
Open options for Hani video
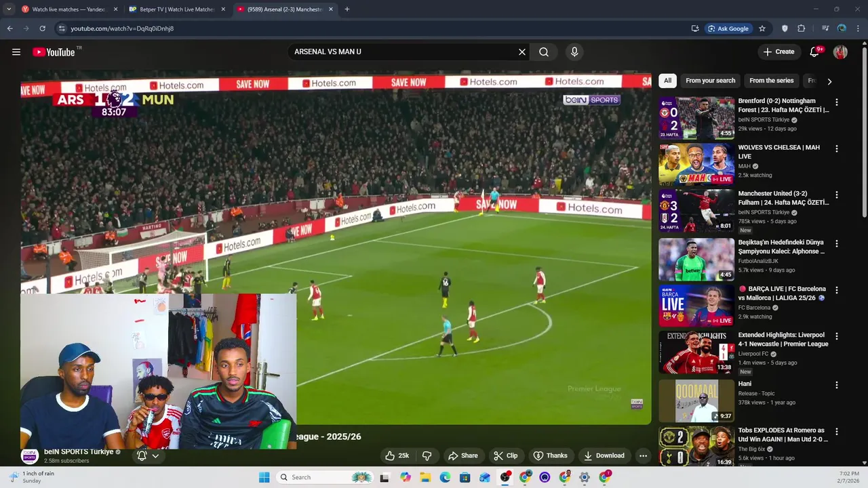click(x=836, y=385)
